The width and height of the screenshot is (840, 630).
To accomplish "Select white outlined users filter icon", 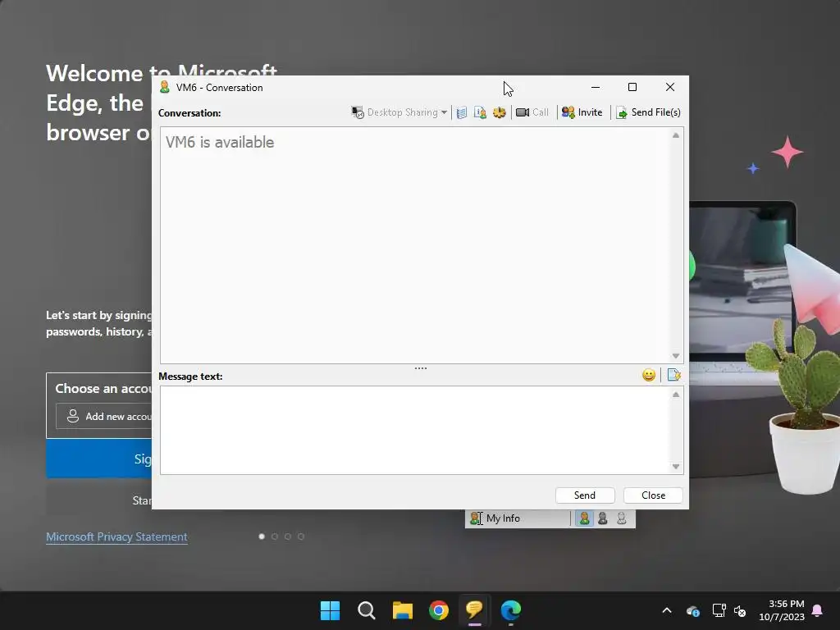I will pyautogui.click(x=622, y=518).
